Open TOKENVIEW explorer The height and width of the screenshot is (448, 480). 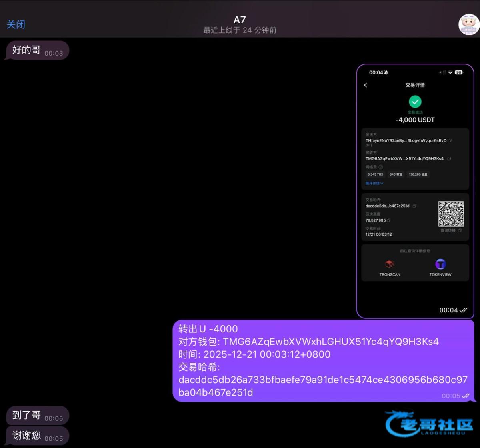coord(440,268)
